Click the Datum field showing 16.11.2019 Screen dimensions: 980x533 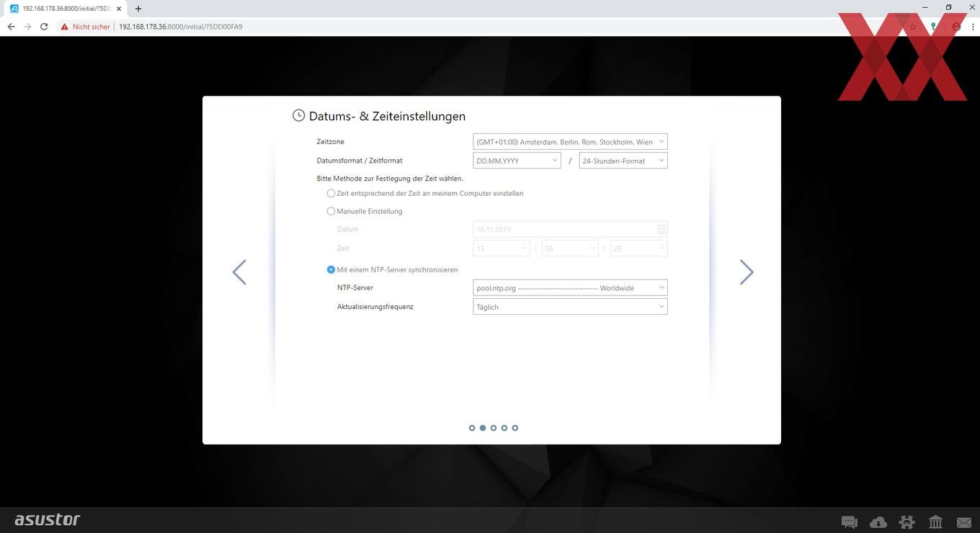coord(570,229)
